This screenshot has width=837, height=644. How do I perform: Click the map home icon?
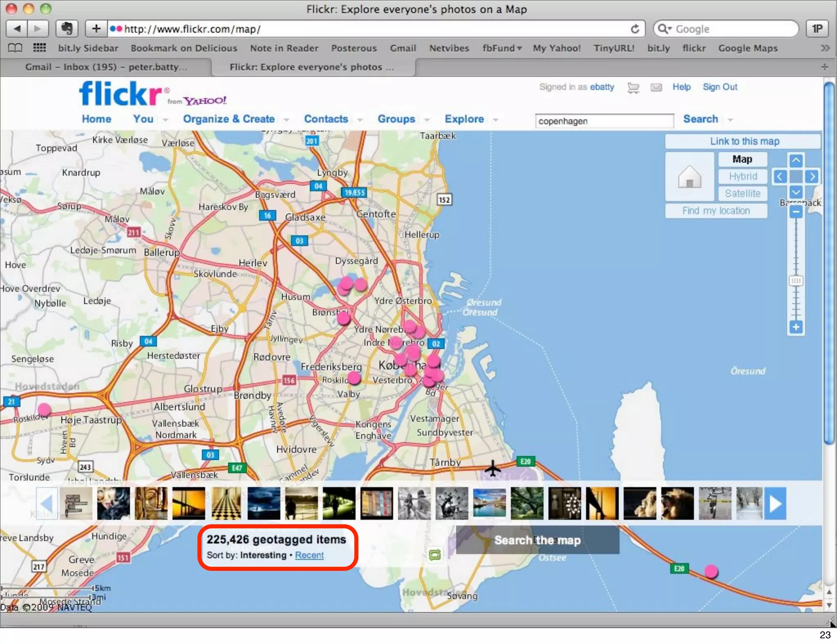tap(689, 177)
